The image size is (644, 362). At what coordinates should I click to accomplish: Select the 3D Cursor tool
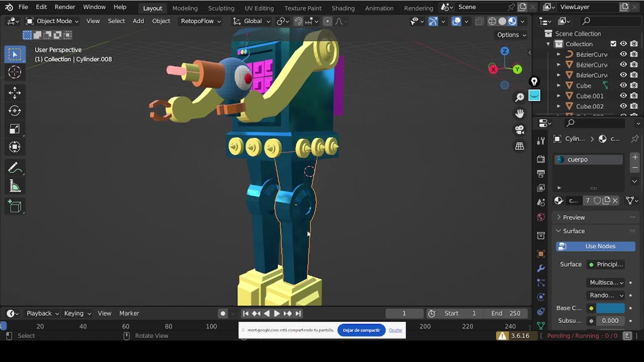click(x=15, y=72)
